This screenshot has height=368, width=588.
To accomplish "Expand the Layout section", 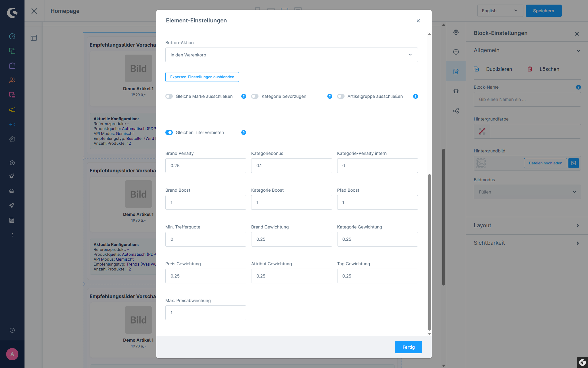I will point(527,225).
